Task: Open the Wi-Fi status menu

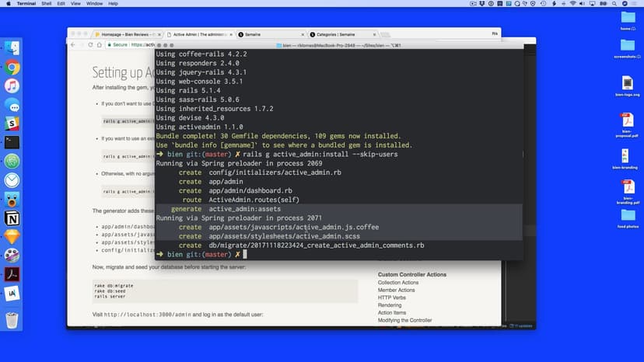Action: click(x=572, y=4)
